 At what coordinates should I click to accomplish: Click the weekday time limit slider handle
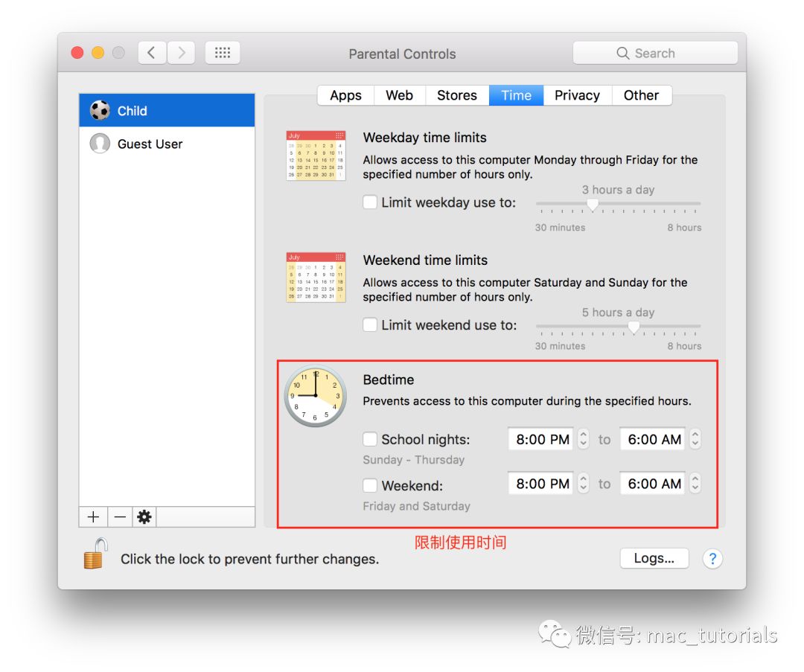(x=593, y=204)
